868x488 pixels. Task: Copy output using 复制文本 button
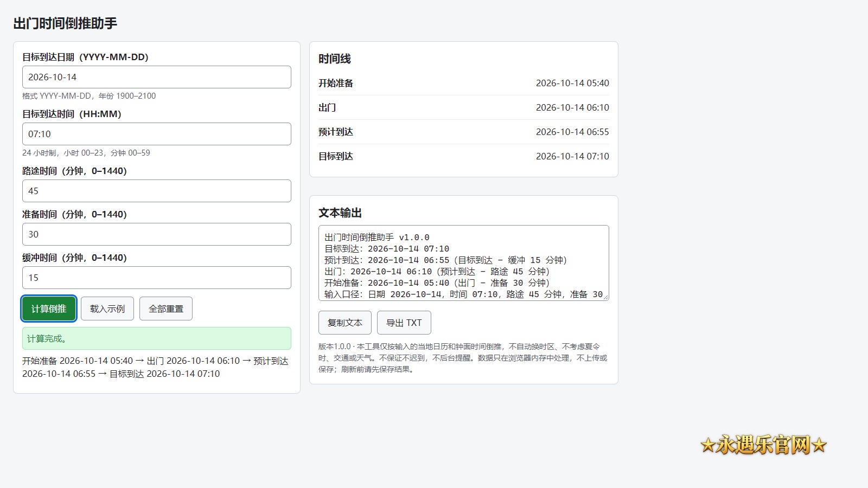(345, 323)
